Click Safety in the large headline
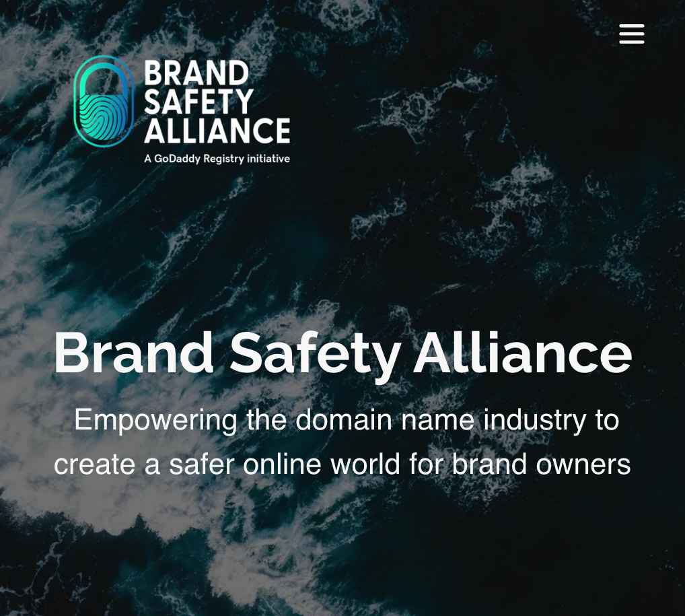 click(316, 356)
